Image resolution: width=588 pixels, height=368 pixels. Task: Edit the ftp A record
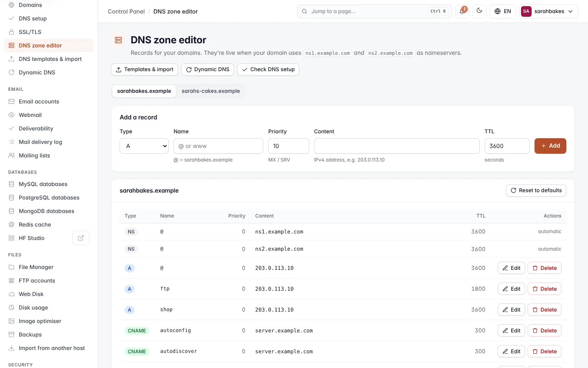[511, 289]
